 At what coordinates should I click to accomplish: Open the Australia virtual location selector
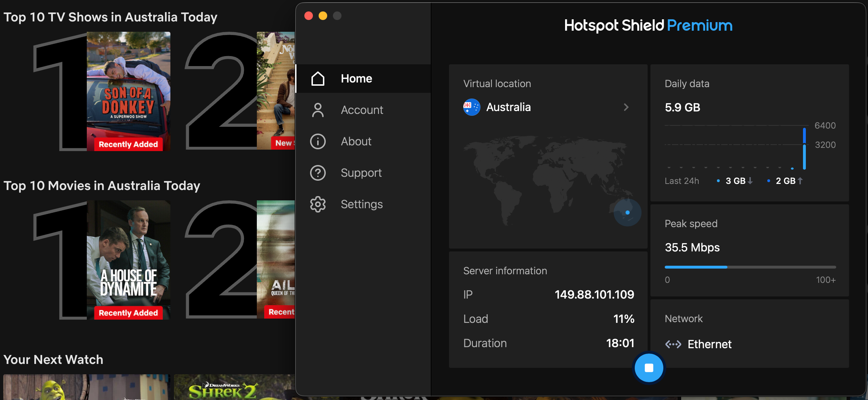[x=509, y=107]
